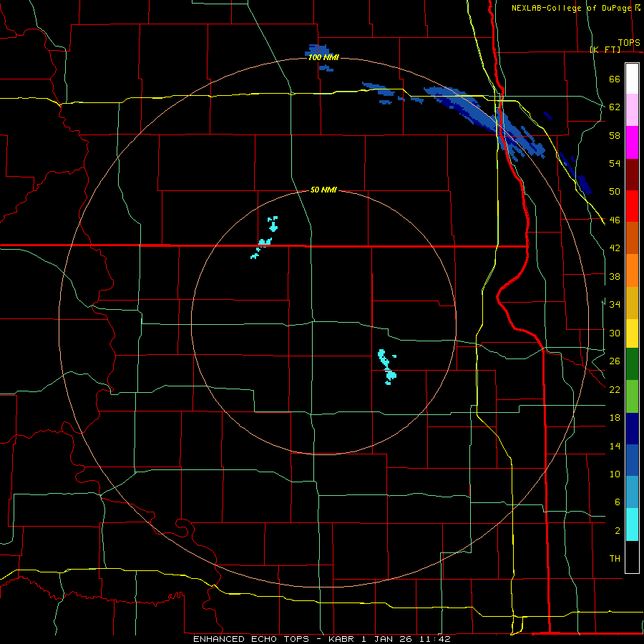Click the TH threshold label
This screenshot has height=644, width=644.
coord(615,559)
